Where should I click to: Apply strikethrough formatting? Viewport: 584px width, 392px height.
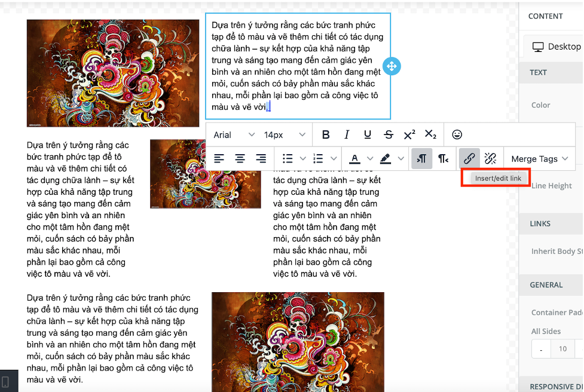pyautogui.click(x=389, y=135)
